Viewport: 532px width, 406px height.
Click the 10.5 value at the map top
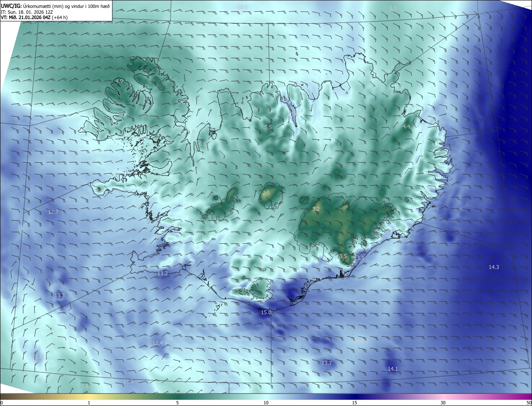pos(242,7)
